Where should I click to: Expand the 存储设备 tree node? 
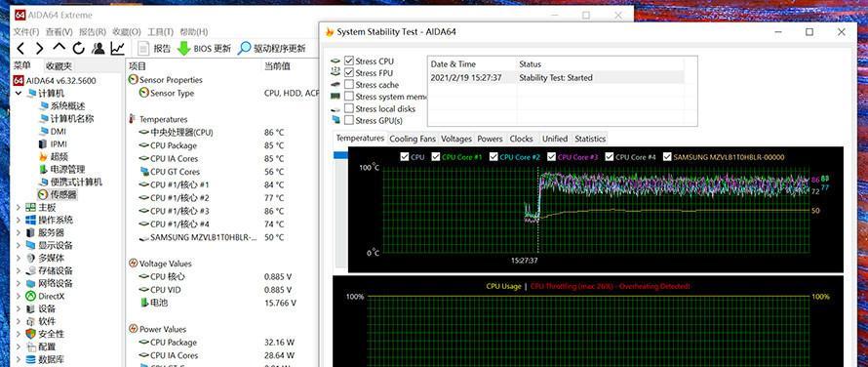(19, 270)
